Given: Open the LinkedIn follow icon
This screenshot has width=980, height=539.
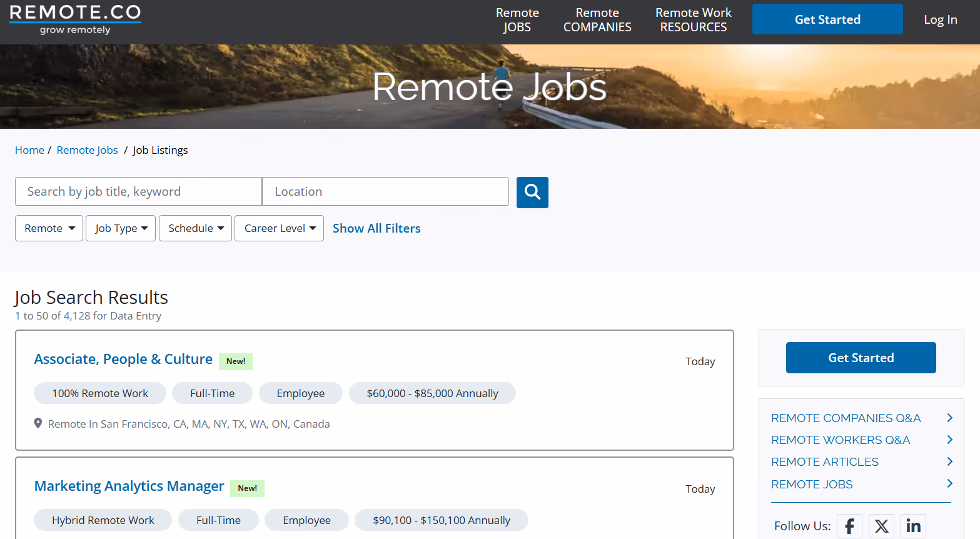Looking at the screenshot, I should click(x=913, y=526).
